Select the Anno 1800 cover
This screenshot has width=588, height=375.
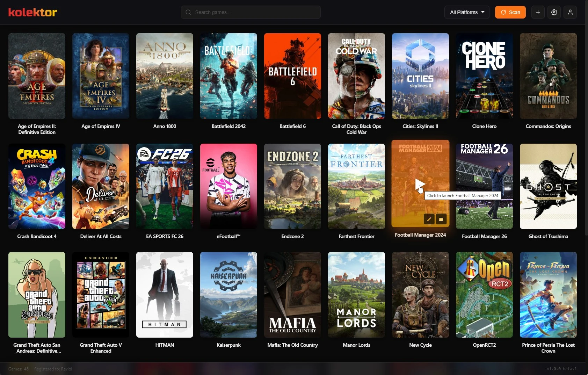tap(165, 76)
